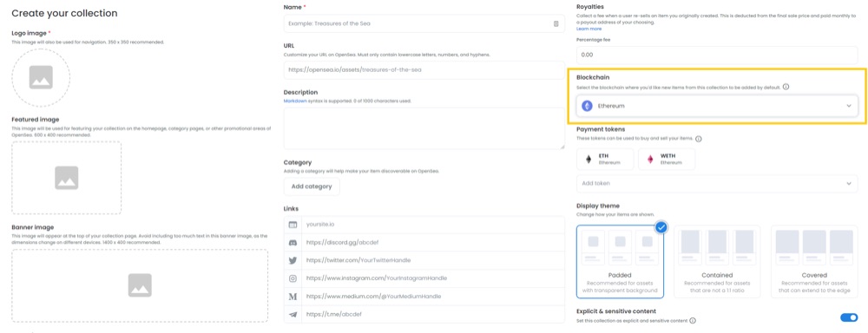Click the Percentage fee input field
Viewport: 868px width, 333px height.
tap(717, 55)
